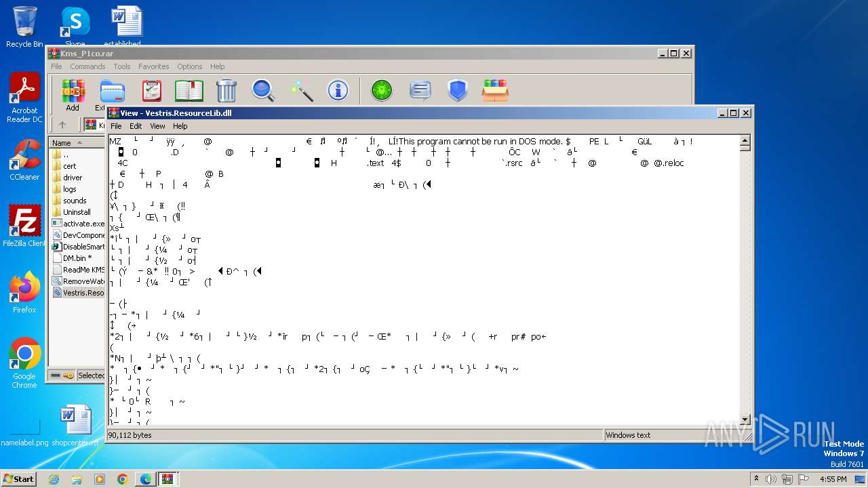This screenshot has width=868, height=488.
Task: Open WinRAR Tools menu
Action: (122, 66)
